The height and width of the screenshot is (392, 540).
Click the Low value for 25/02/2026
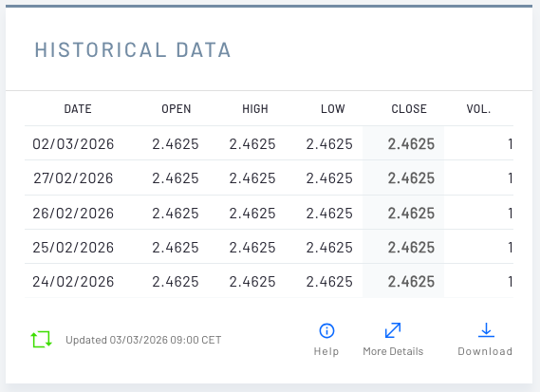[329, 248]
